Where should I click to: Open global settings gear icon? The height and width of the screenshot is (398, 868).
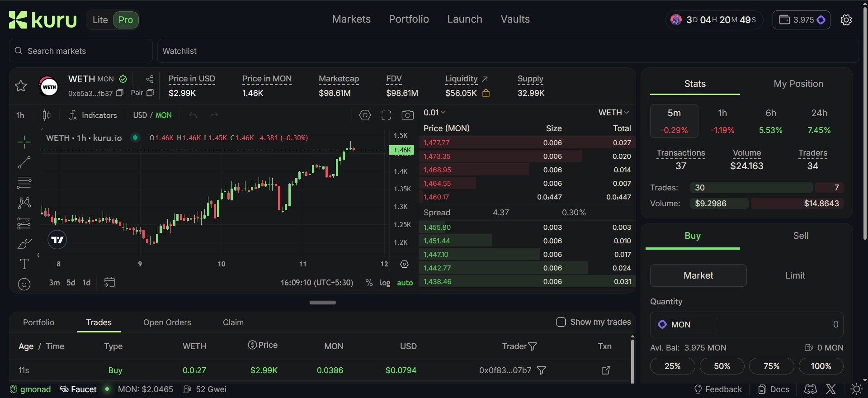pyautogui.click(x=846, y=20)
